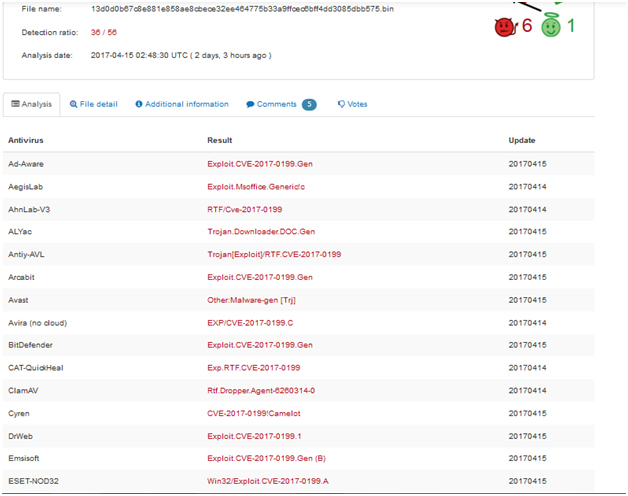
Task: Click the Votes tab icon
Action: pos(341,104)
